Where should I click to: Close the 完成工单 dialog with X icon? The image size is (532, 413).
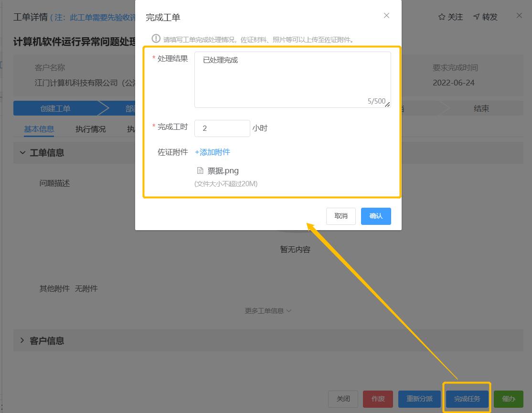tap(386, 16)
